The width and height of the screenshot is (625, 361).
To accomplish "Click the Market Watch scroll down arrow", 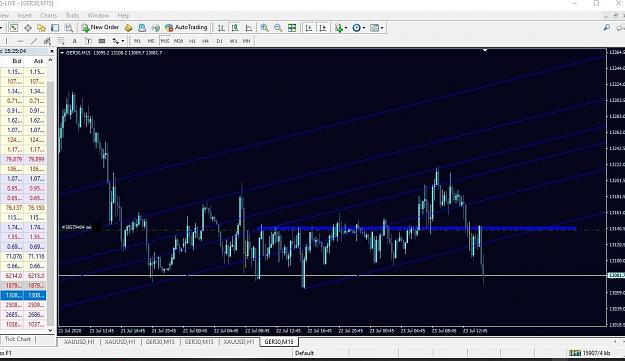I will click(x=51, y=330).
